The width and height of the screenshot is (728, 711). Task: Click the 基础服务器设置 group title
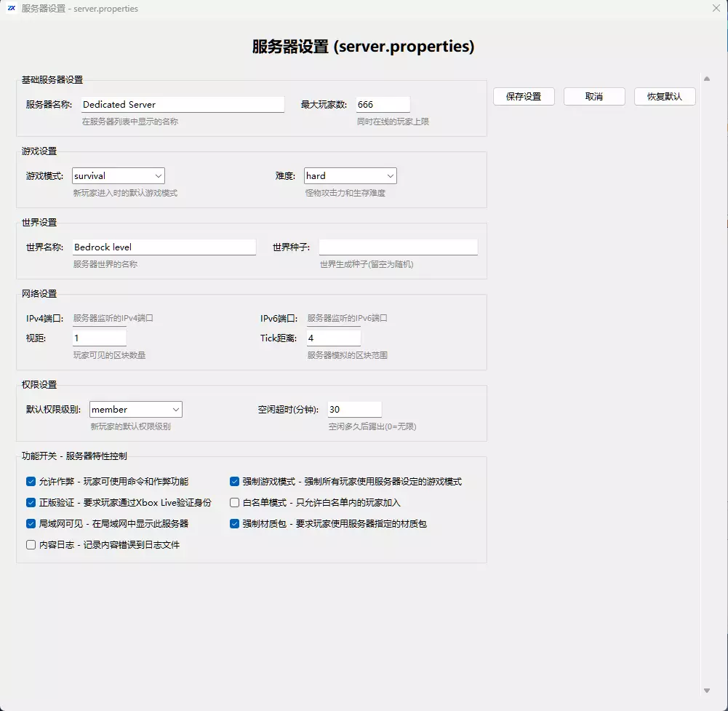pos(52,80)
